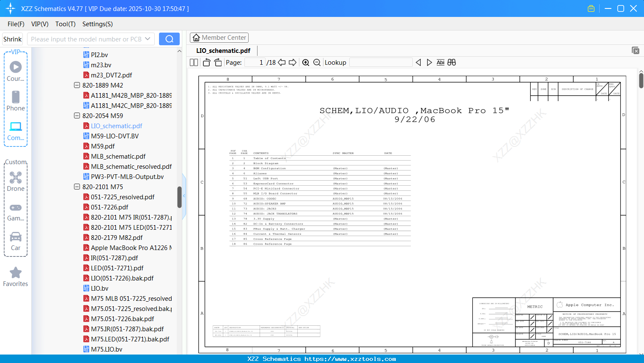Select the LIO_schematic.pdf tab

tap(223, 50)
